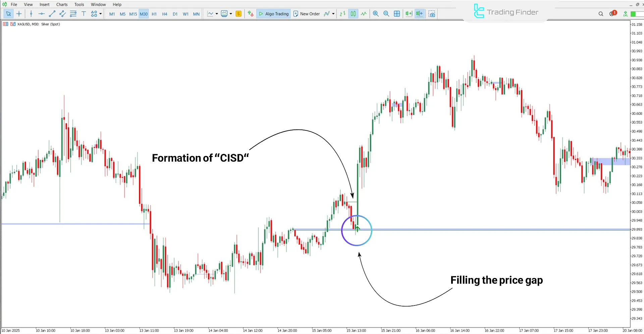Expand the objects shapes dropdown arrow
This screenshot has width=644, height=334.
101,14
